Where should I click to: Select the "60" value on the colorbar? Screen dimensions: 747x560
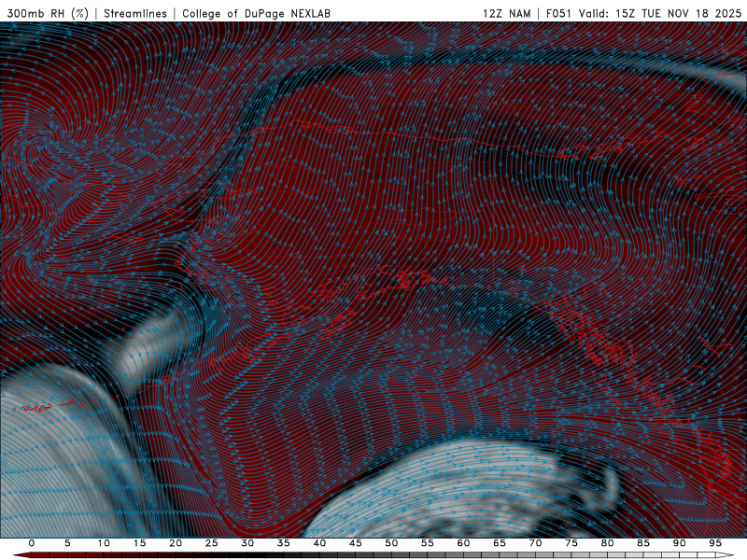[x=463, y=543]
